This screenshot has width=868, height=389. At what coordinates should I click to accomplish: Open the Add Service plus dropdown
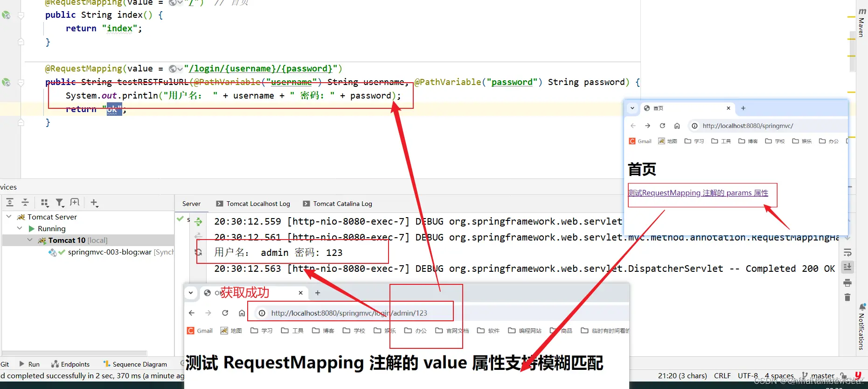click(94, 202)
